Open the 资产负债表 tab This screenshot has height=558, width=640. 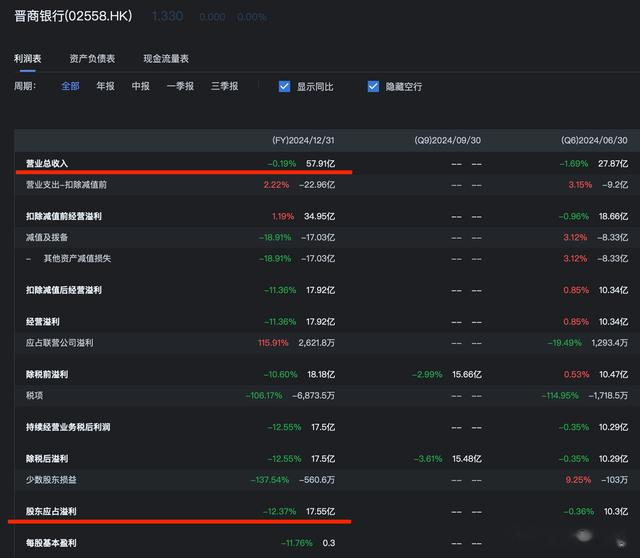click(92, 59)
